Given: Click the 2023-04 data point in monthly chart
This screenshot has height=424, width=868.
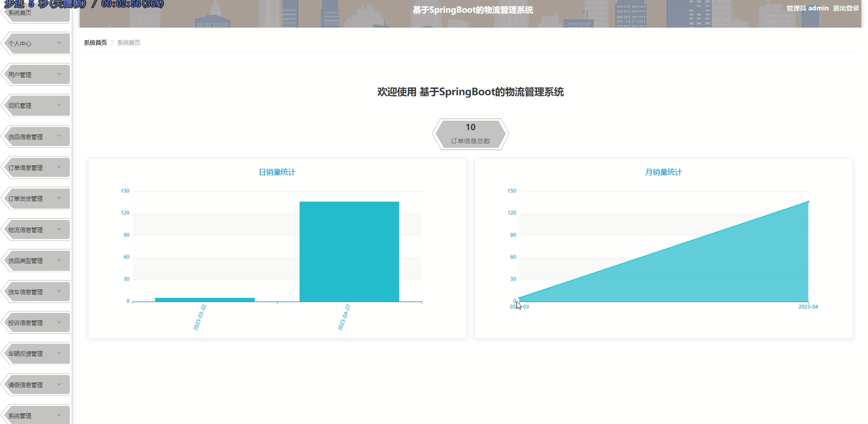Looking at the screenshot, I should 808,201.
